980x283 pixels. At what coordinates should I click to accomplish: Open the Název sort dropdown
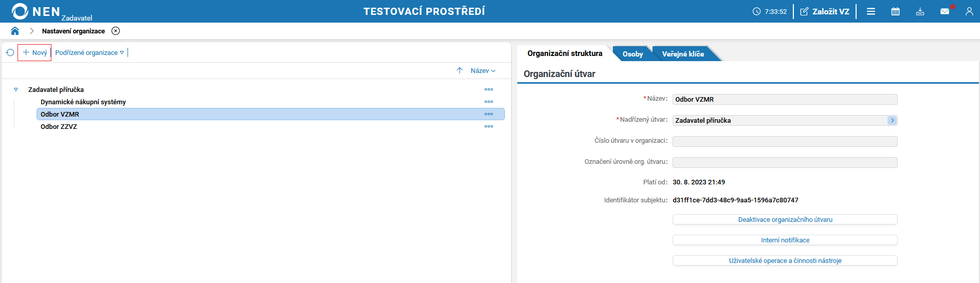pos(483,70)
